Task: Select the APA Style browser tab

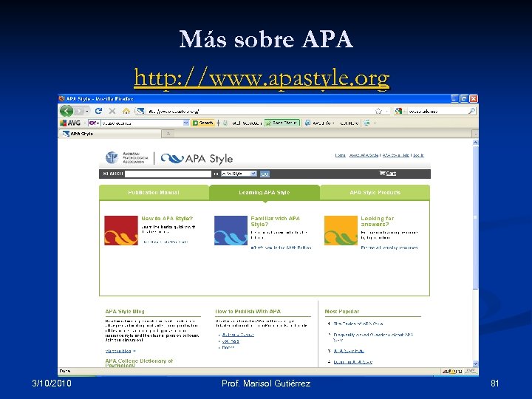Action: (x=109, y=134)
